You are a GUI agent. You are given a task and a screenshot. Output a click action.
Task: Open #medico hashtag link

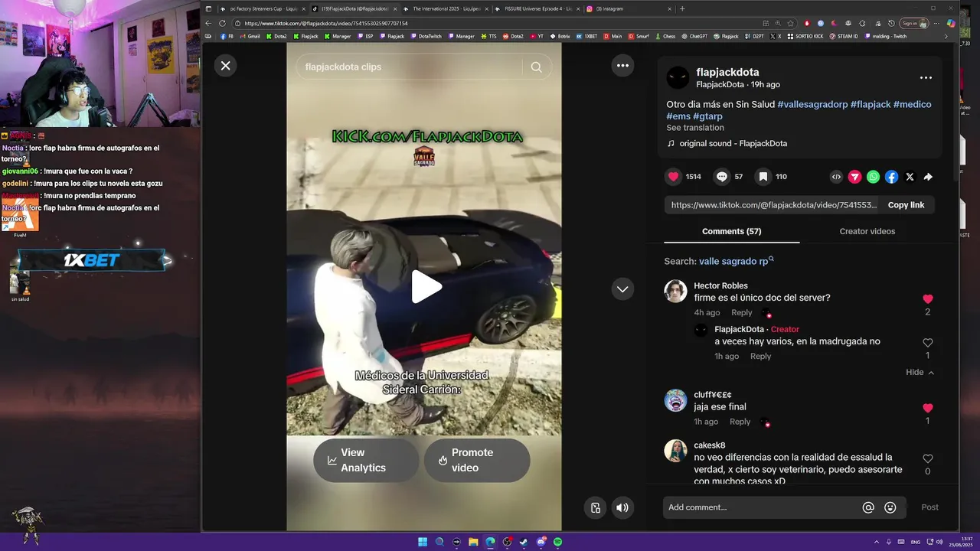(x=913, y=104)
